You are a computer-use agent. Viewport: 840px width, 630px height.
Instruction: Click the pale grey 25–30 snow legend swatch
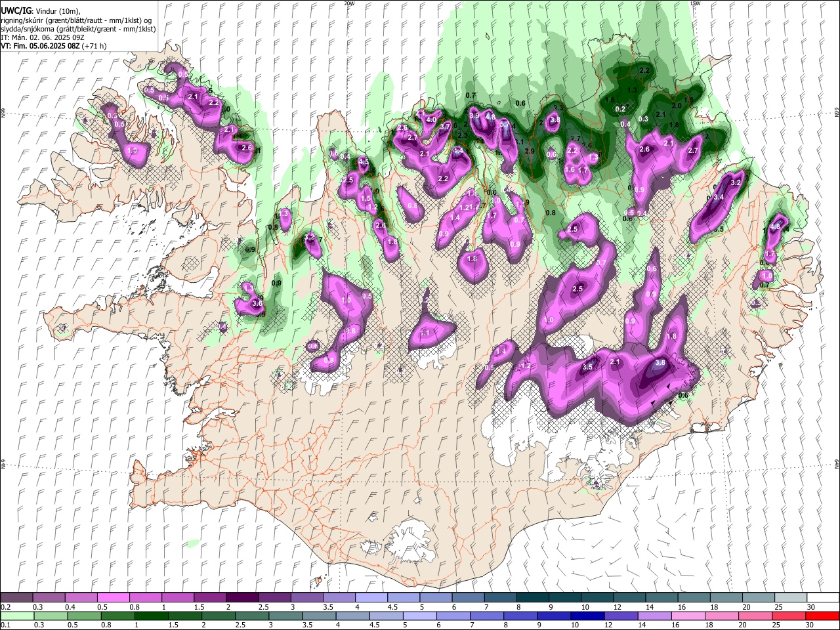[791, 598]
